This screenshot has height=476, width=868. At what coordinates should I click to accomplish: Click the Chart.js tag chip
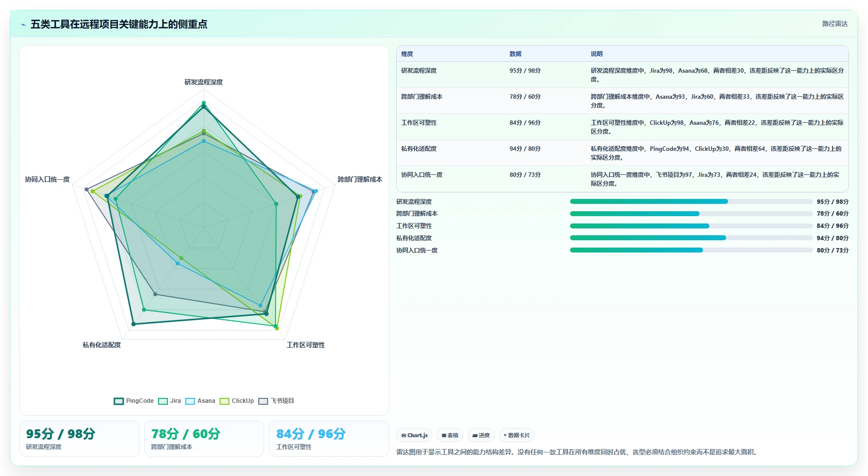(x=414, y=435)
